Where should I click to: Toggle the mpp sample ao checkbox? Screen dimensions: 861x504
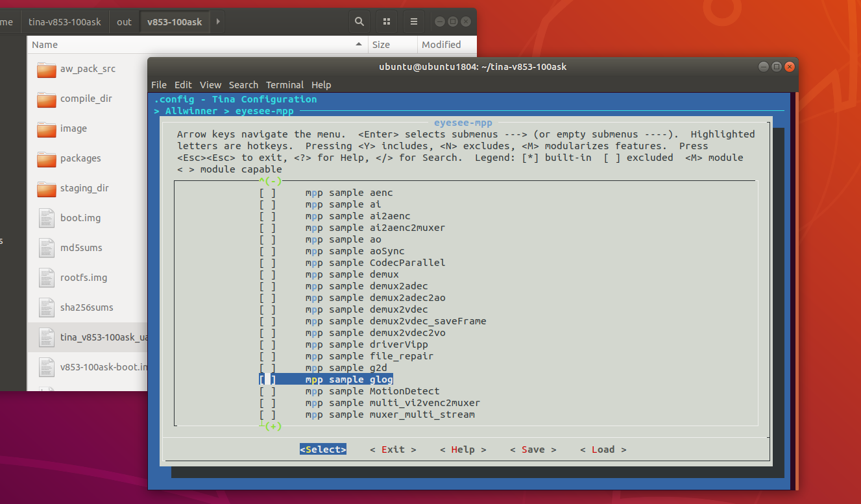click(x=267, y=239)
